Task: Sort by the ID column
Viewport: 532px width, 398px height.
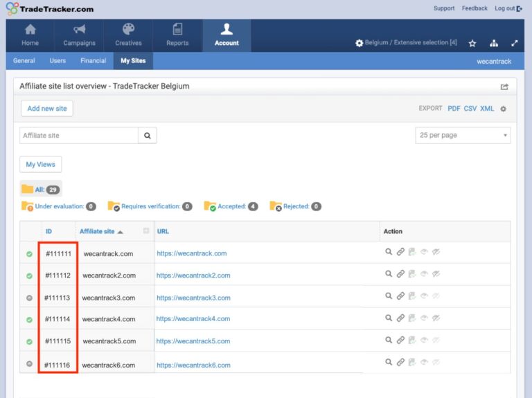Action: click(x=49, y=231)
